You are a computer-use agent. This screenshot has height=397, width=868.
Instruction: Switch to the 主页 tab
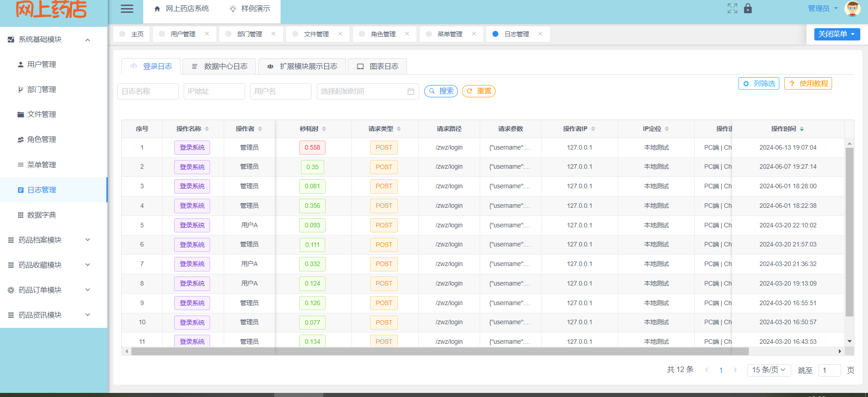pyautogui.click(x=131, y=34)
